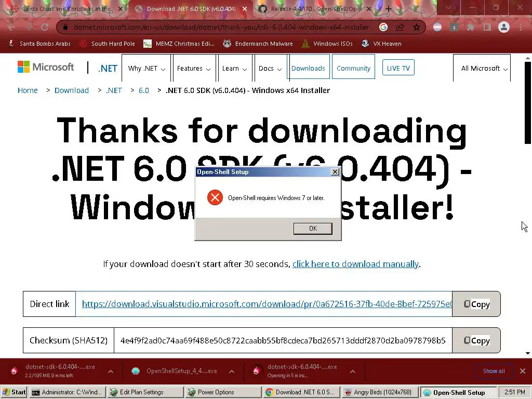Expand options for OpenShellSetup_4_4 download
The height and width of the screenshot is (399, 532).
click(231, 371)
